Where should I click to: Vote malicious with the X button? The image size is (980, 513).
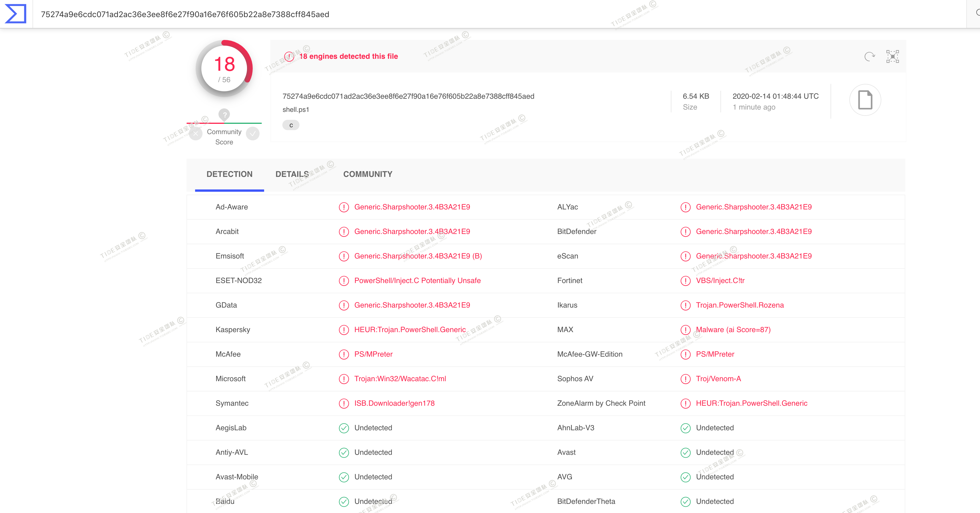coord(196,134)
